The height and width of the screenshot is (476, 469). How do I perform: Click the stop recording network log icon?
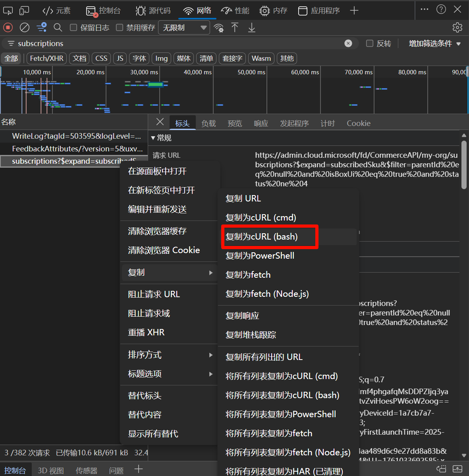8,27
